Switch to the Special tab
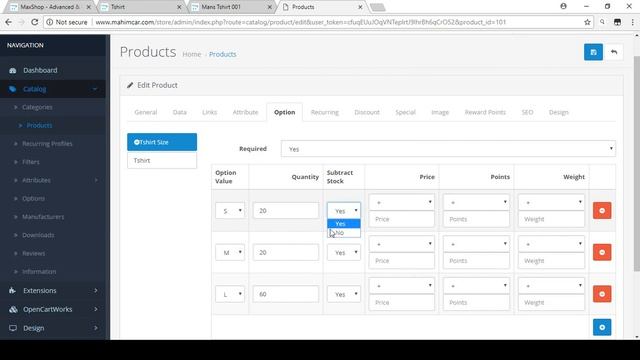Screen dimensions: 640x360 click(405, 112)
